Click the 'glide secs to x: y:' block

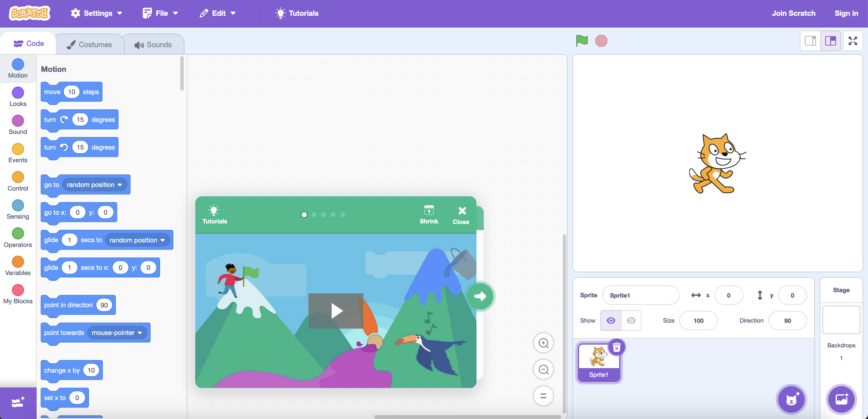pos(100,268)
